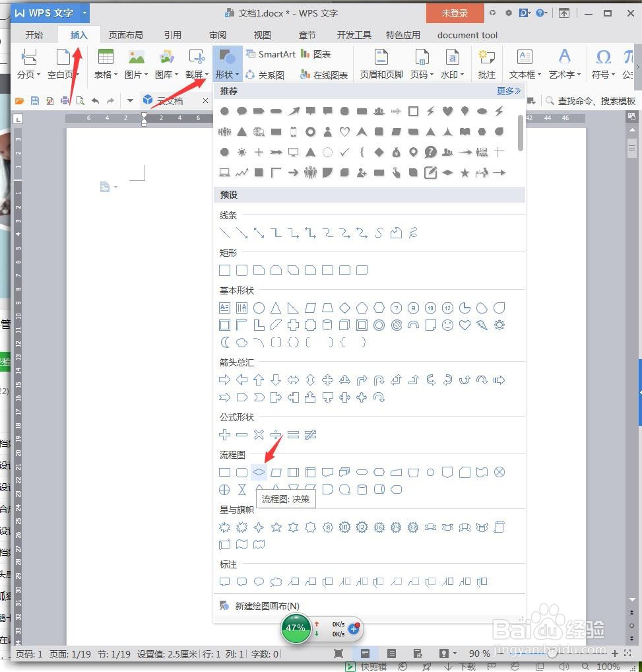This screenshot has width=642, height=672.
Task: Pick the explosion star shape
Action: pyautogui.click(x=224, y=527)
